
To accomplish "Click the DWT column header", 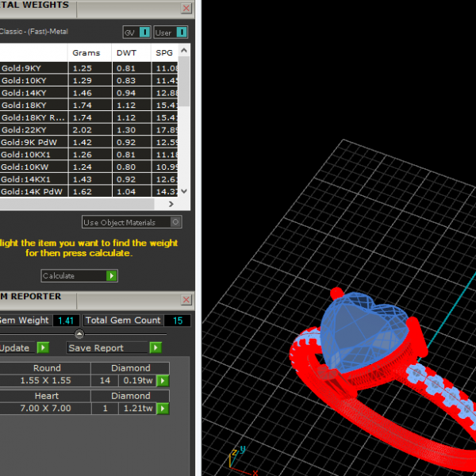I will point(126,53).
